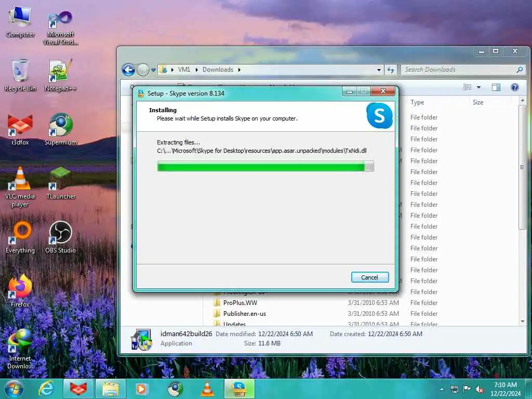Click the Skype logo in setup
This screenshot has height=399, width=532.
coord(379,116)
